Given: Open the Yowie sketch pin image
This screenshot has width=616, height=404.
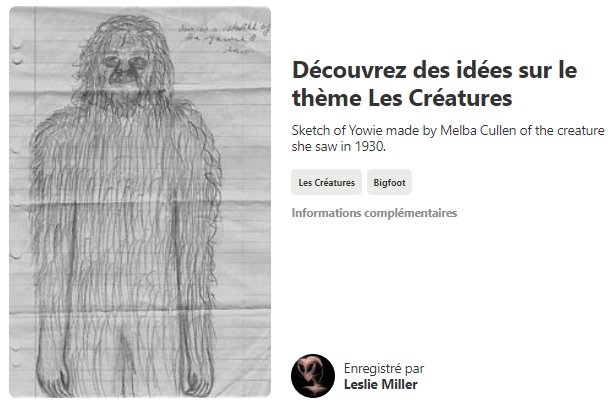Looking at the screenshot, I should tap(140, 202).
